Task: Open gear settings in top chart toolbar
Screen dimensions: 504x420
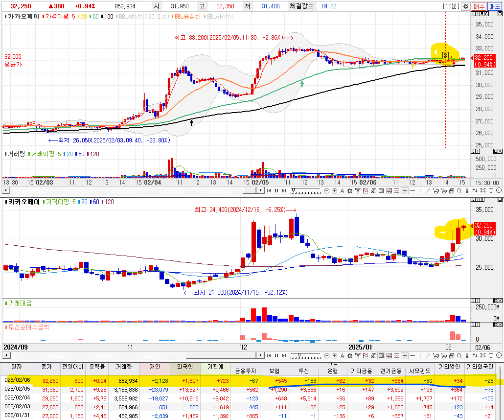Action: [350, 191]
